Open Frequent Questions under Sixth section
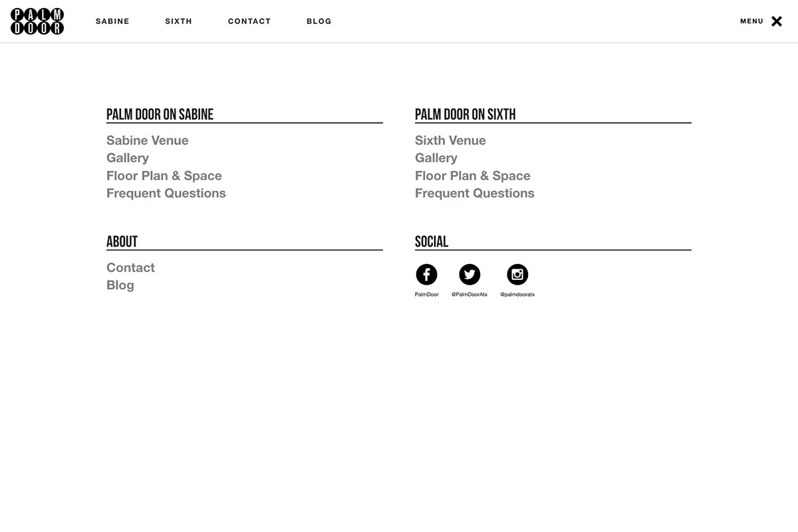 click(475, 194)
